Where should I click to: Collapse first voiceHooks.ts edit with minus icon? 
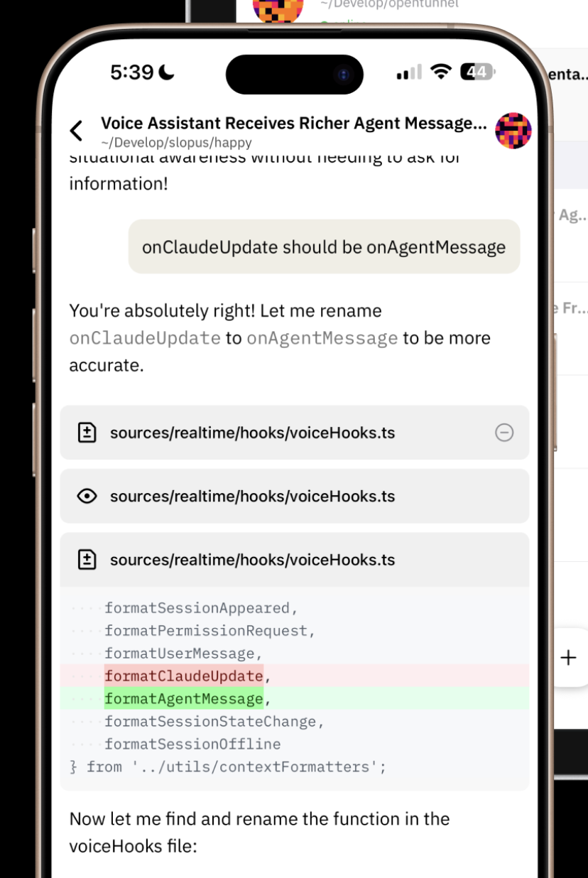click(504, 433)
